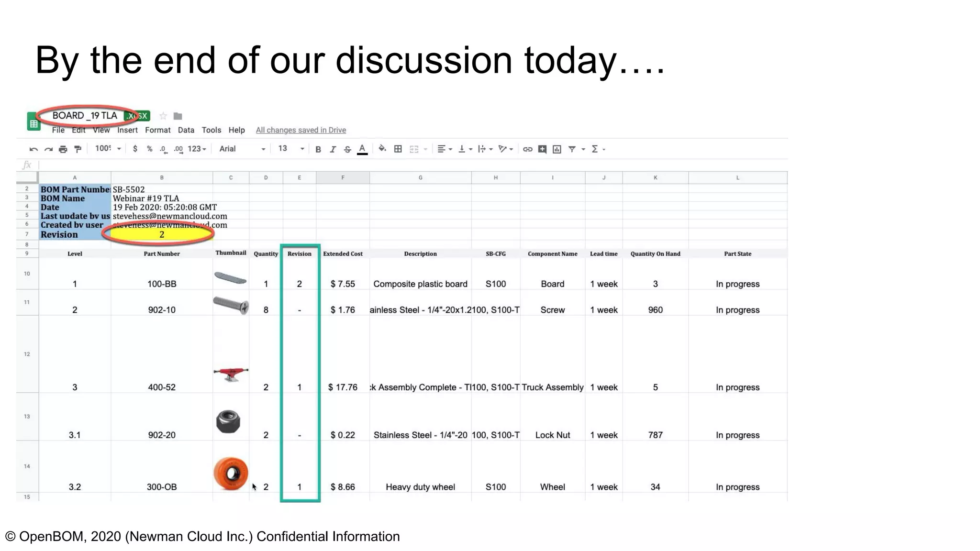
Task: Click the BOARD_19 TLA document title
Action: tap(85, 115)
